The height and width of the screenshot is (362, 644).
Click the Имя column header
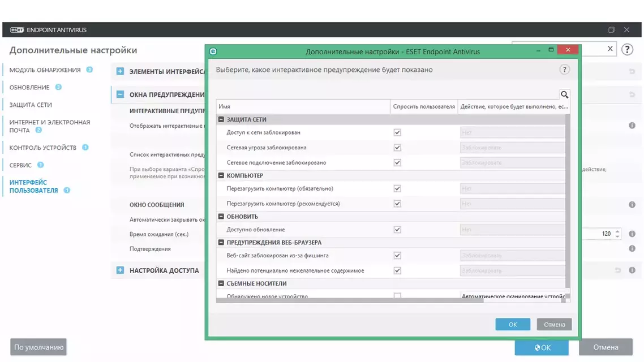(x=303, y=107)
